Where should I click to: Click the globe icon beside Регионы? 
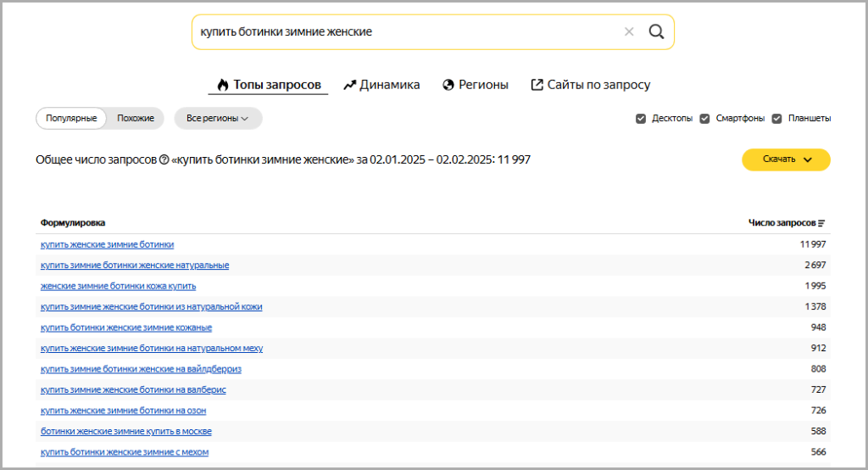(448, 85)
